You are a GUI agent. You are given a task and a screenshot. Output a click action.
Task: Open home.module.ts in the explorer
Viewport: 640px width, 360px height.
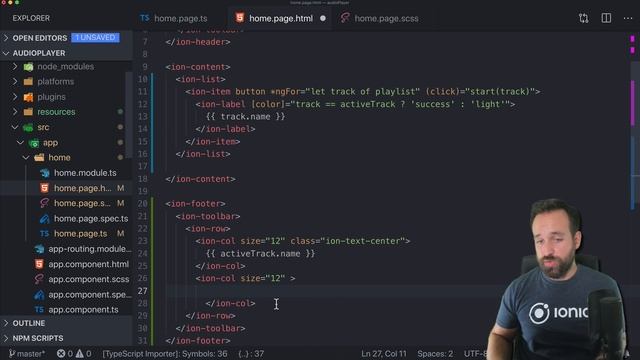coord(85,173)
